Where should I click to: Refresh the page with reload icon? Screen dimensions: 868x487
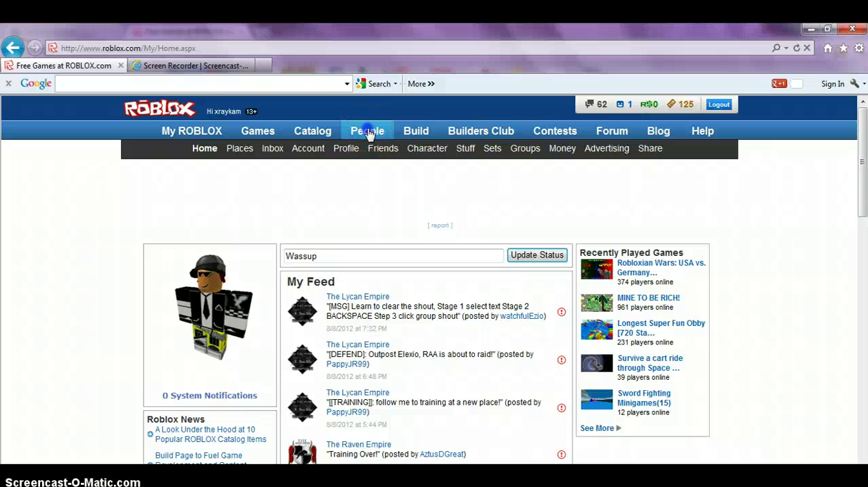click(x=796, y=48)
